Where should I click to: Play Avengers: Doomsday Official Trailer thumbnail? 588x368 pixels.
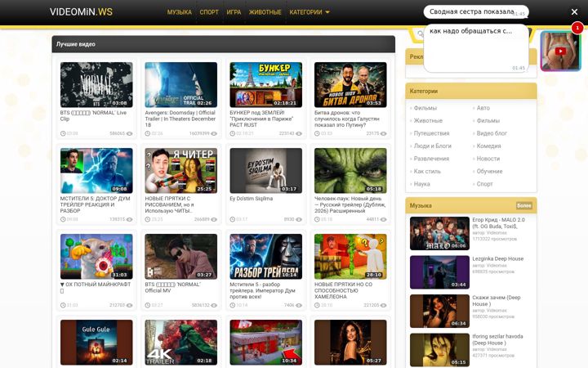pyautogui.click(x=180, y=85)
